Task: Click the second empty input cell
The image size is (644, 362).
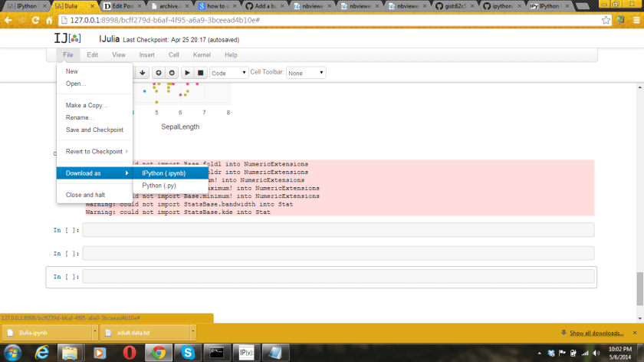Action: 338,253
